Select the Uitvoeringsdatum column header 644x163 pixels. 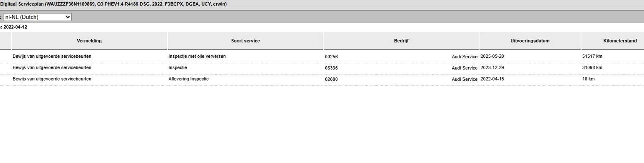coord(530,41)
